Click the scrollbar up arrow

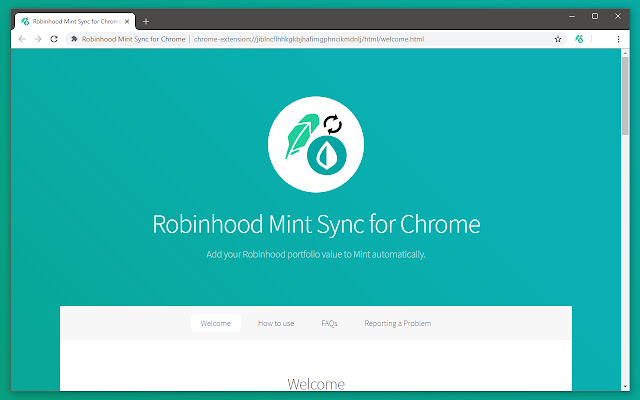pos(625,53)
